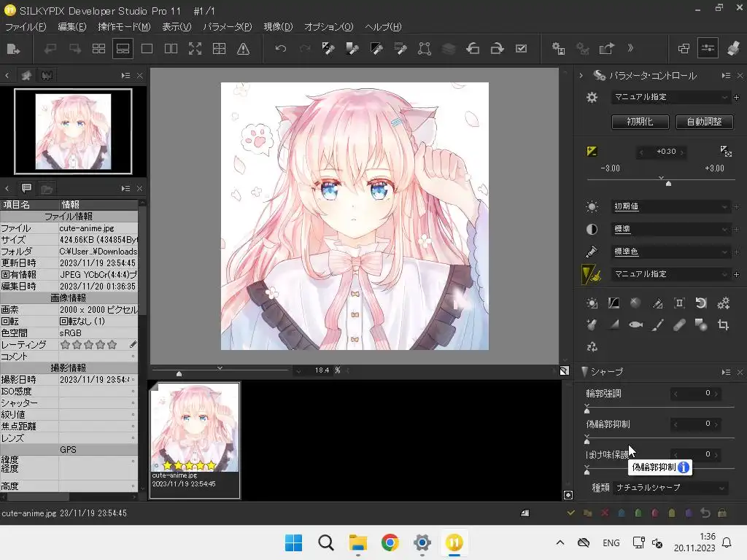The height and width of the screenshot is (560, 747).
Task: Click the green check mark in status bar
Action: [570, 513]
